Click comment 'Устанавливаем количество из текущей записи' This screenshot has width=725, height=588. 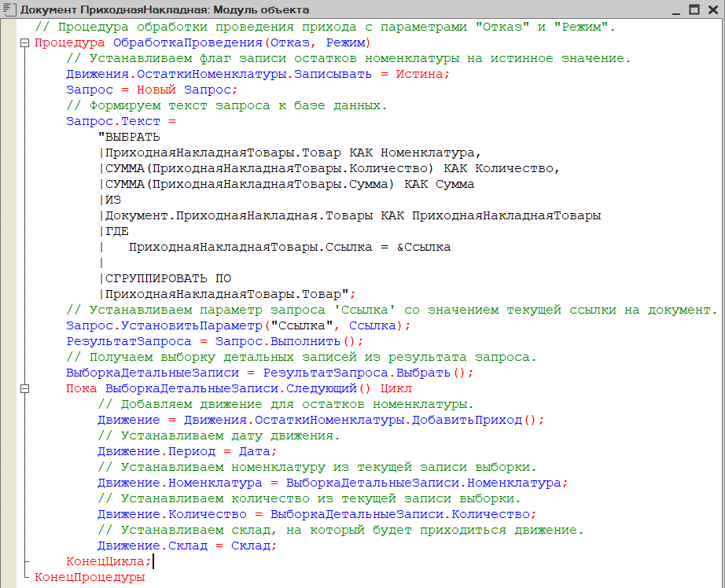(x=309, y=499)
